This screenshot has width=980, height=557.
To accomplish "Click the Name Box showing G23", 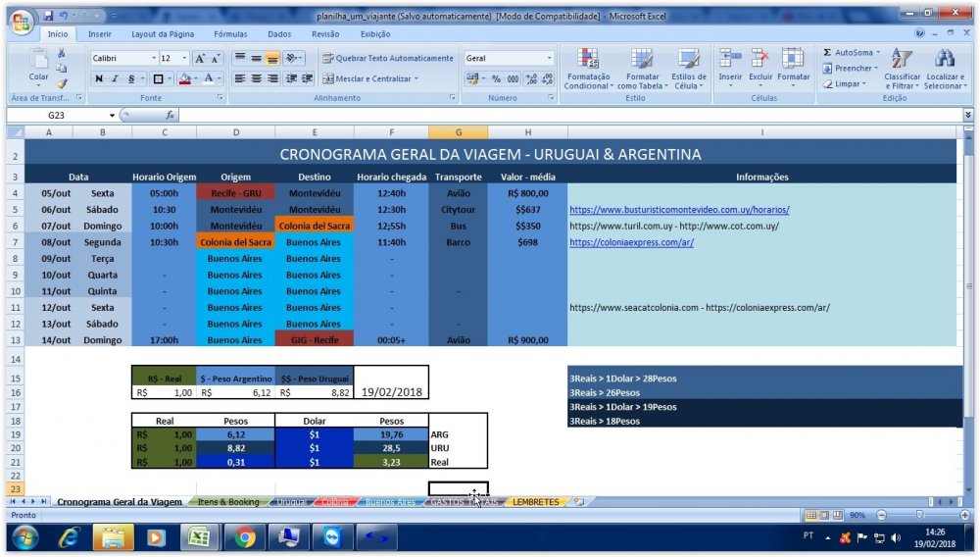I will pos(61,115).
